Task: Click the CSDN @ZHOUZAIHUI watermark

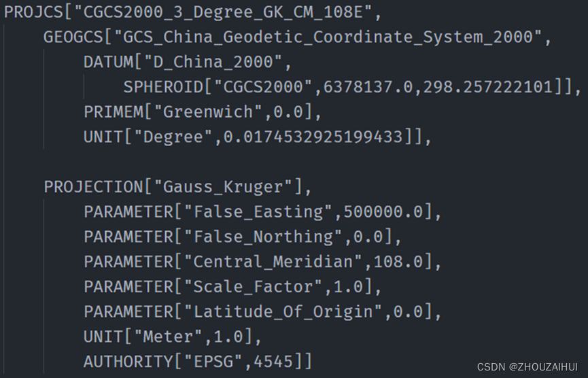Action: coord(527,367)
